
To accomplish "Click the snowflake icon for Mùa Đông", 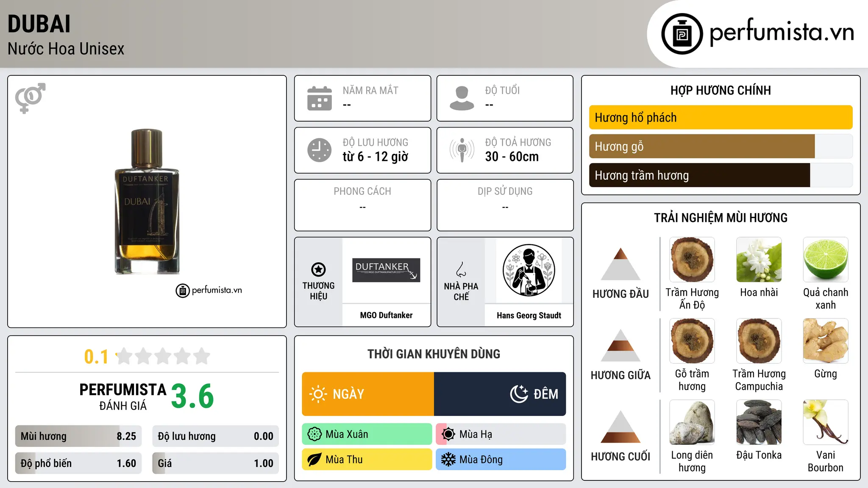I will pos(448,460).
